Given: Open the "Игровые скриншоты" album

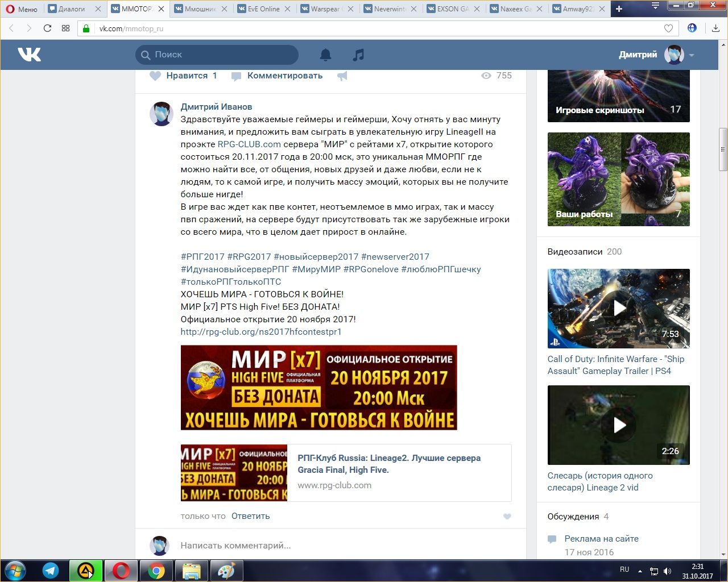Looking at the screenshot, I should pos(619,95).
